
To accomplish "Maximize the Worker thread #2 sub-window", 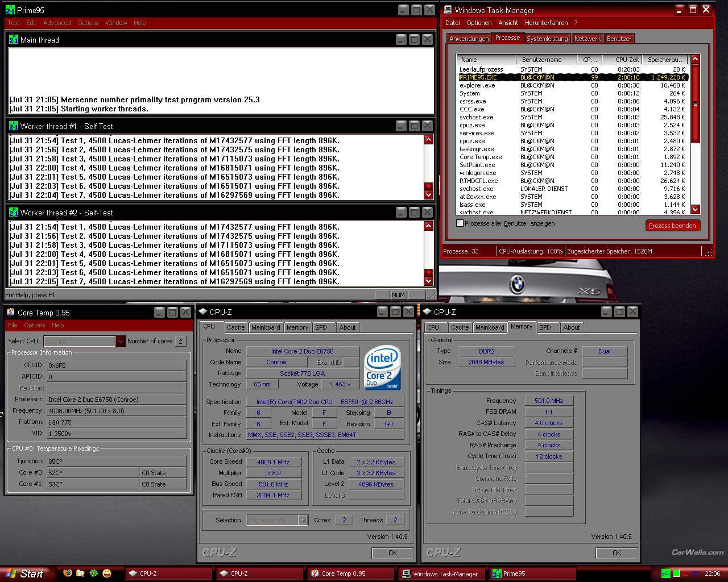I will [414, 212].
